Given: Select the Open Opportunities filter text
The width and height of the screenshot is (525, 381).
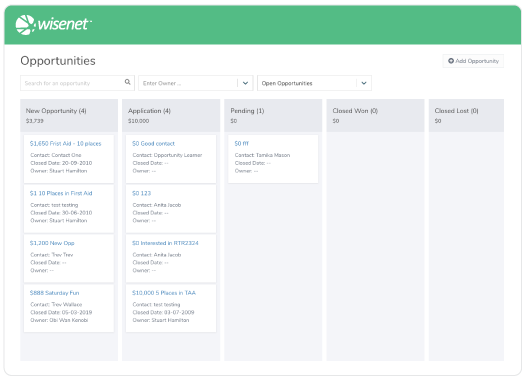Looking at the screenshot, I should [x=287, y=83].
